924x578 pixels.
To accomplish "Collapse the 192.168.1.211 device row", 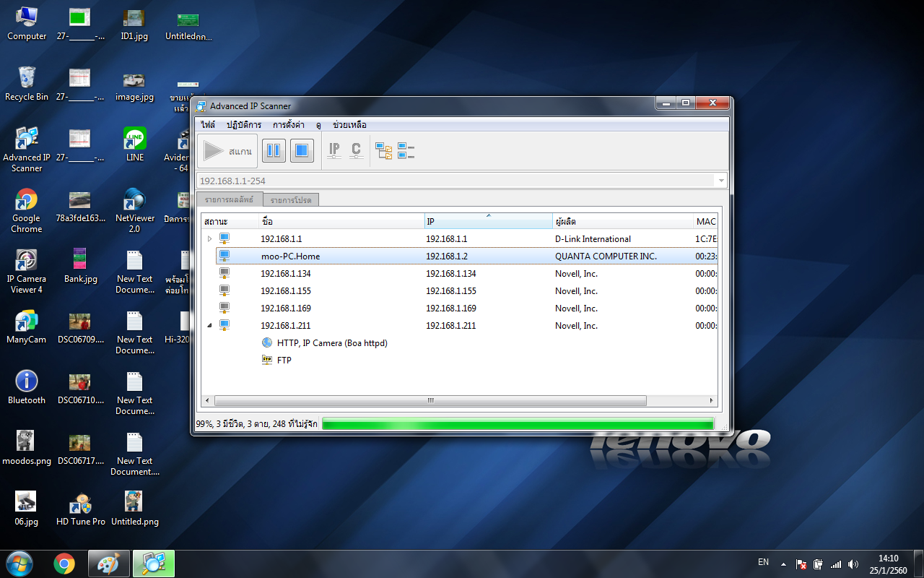I will tap(210, 325).
